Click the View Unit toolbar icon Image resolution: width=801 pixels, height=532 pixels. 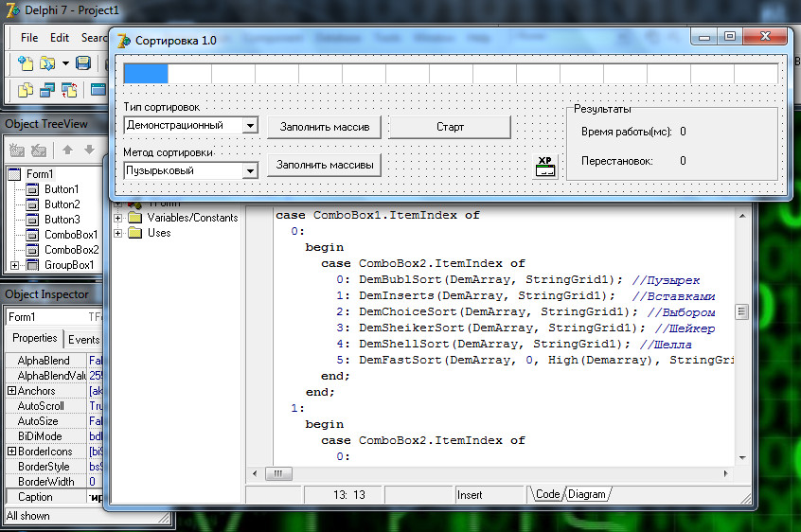pyautogui.click(x=25, y=90)
